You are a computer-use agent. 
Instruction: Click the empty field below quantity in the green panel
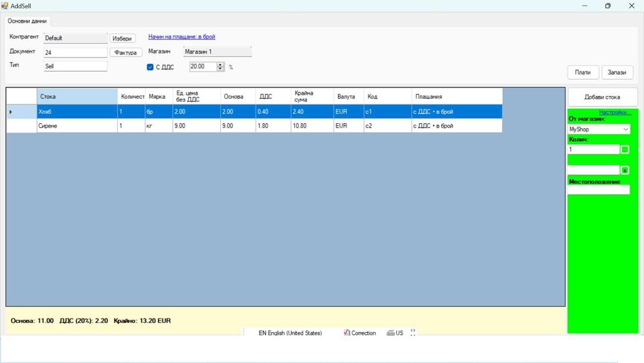[594, 170]
